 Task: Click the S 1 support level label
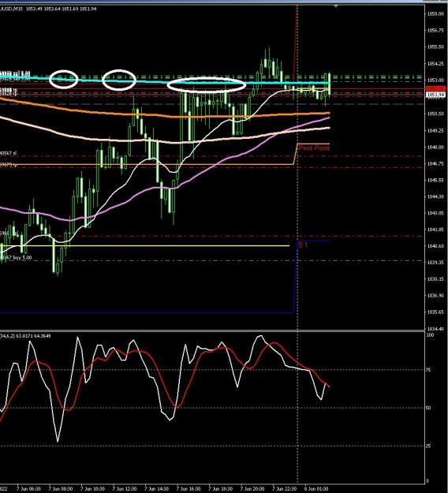click(303, 245)
